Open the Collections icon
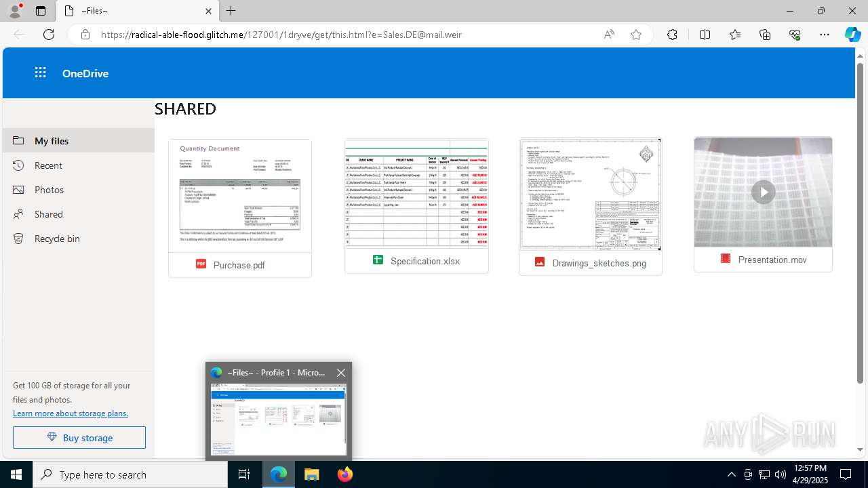The width and height of the screenshot is (868, 488). (765, 35)
